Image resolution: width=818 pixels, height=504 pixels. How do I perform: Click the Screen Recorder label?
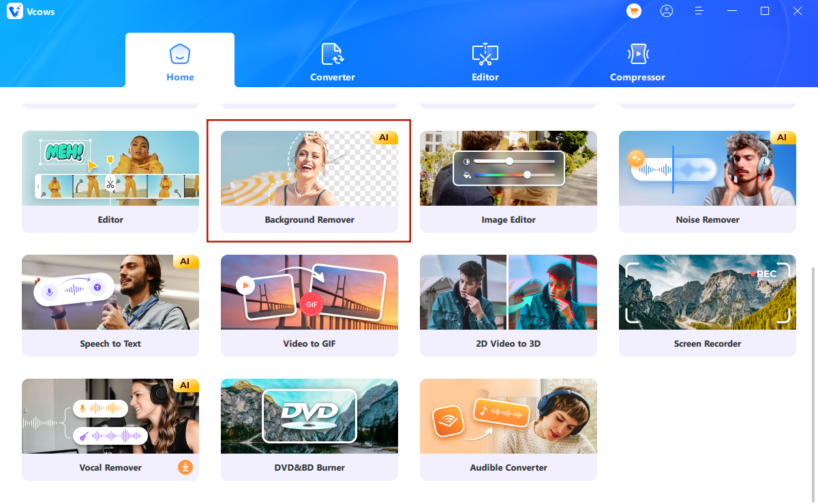[x=708, y=344]
